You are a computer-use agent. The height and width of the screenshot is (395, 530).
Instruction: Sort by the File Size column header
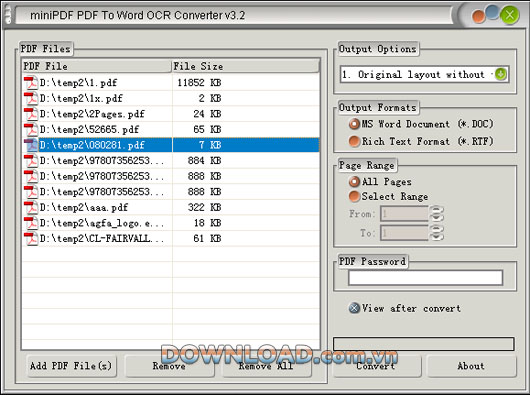tap(245, 66)
